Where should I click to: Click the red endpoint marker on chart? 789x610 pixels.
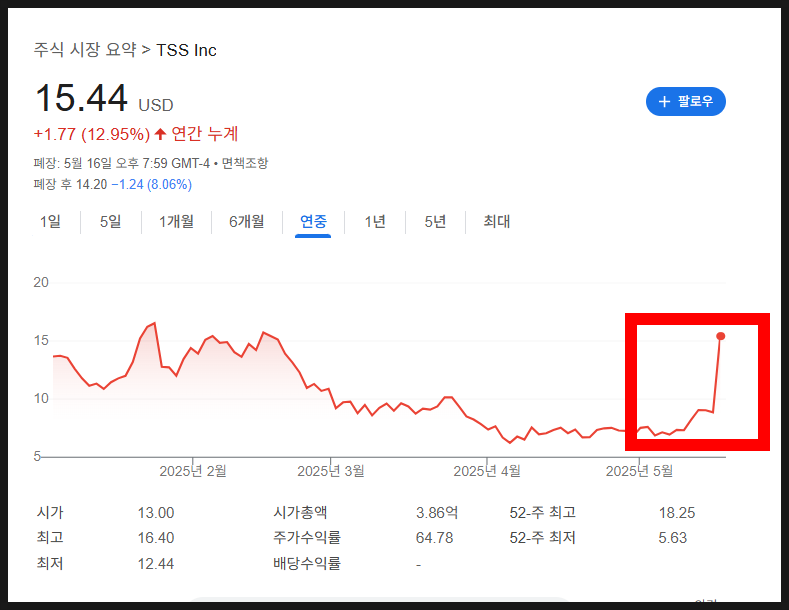[721, 336]
